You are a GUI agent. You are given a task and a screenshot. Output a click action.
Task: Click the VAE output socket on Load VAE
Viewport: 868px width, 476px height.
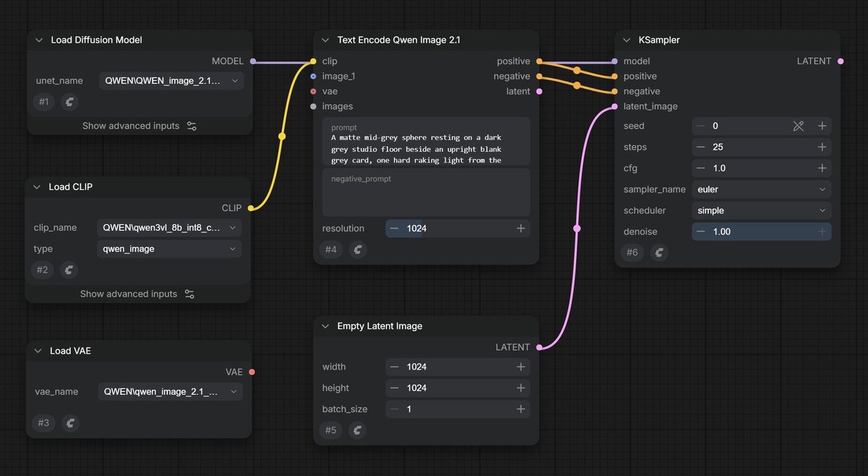tap(251, 372)
